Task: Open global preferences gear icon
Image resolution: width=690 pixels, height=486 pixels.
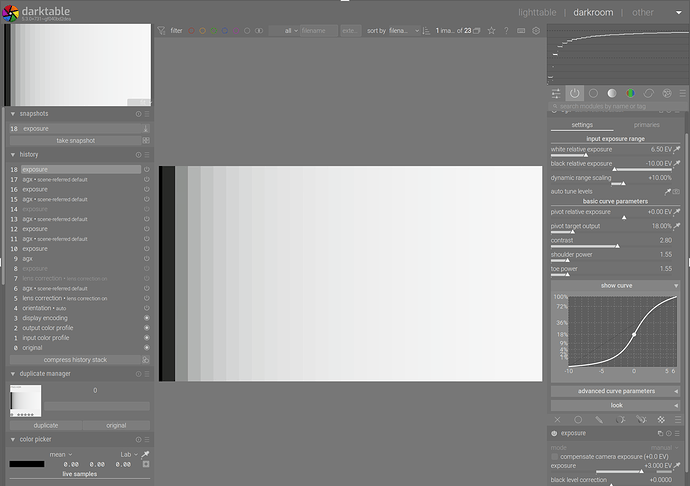Action: [x=536, y=31]
